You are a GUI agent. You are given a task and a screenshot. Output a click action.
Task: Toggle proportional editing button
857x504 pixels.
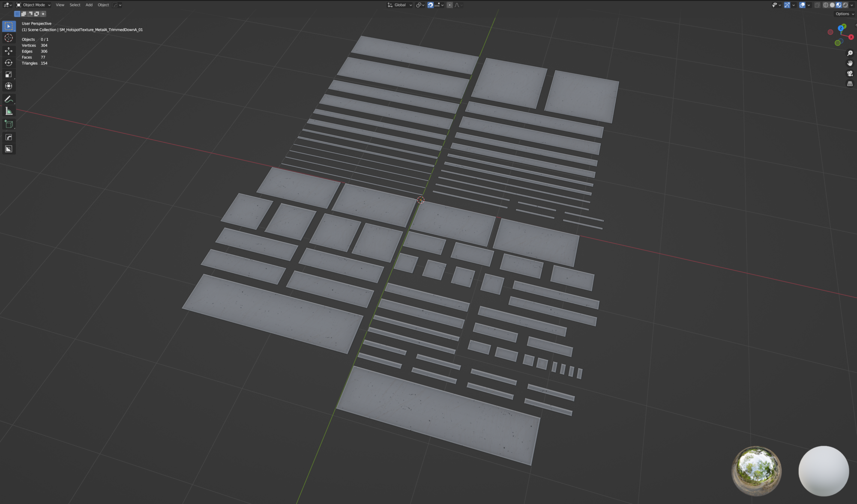pos(449,5)
